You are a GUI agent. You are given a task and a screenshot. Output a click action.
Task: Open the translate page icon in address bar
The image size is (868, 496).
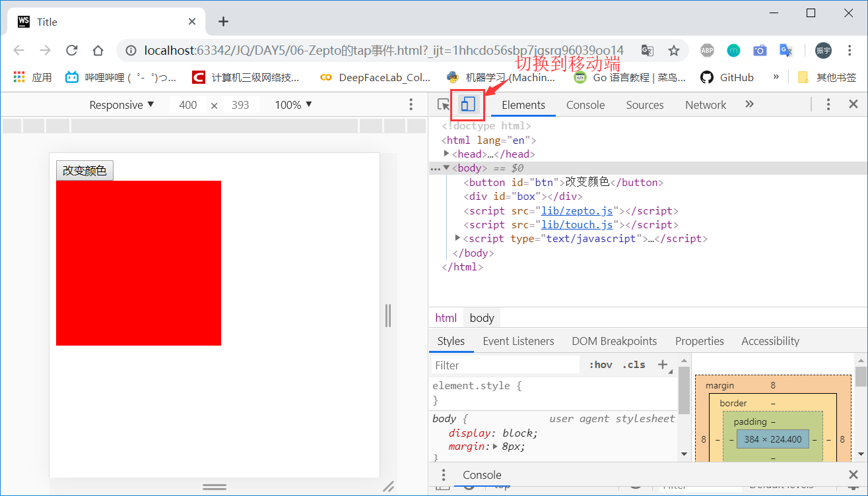coord(647,50)
